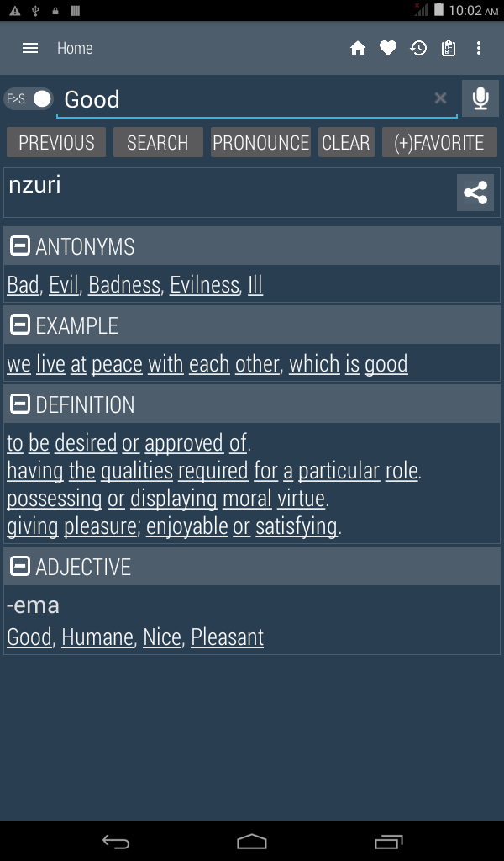Tap the home icon in toolbar
504x861 pixels.
click(x=358, y=49)
